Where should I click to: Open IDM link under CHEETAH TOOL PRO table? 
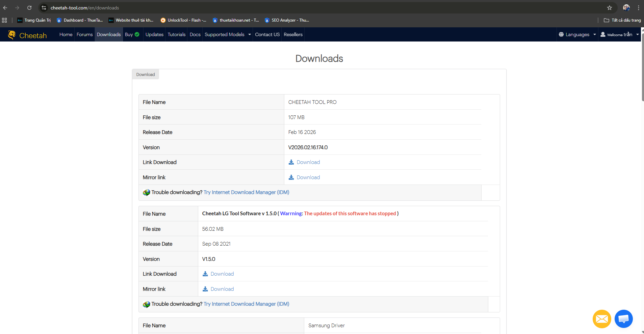pyautogui.click(x=247, y=192)
